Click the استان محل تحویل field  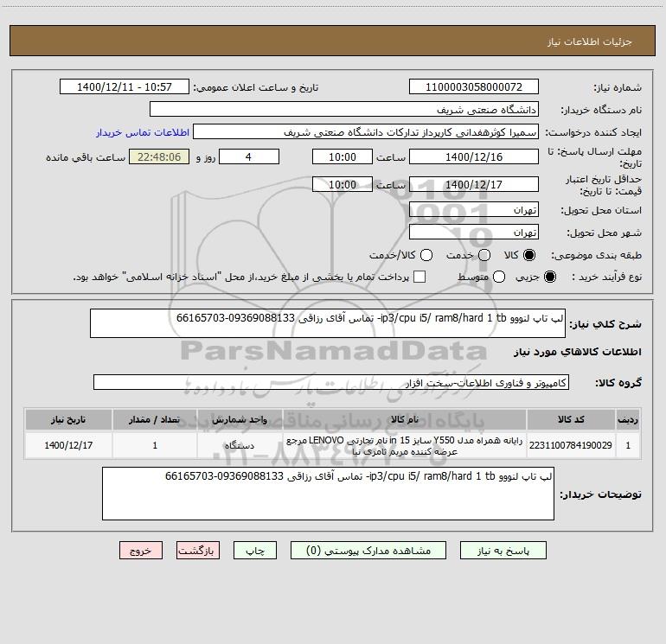point(474,210)
